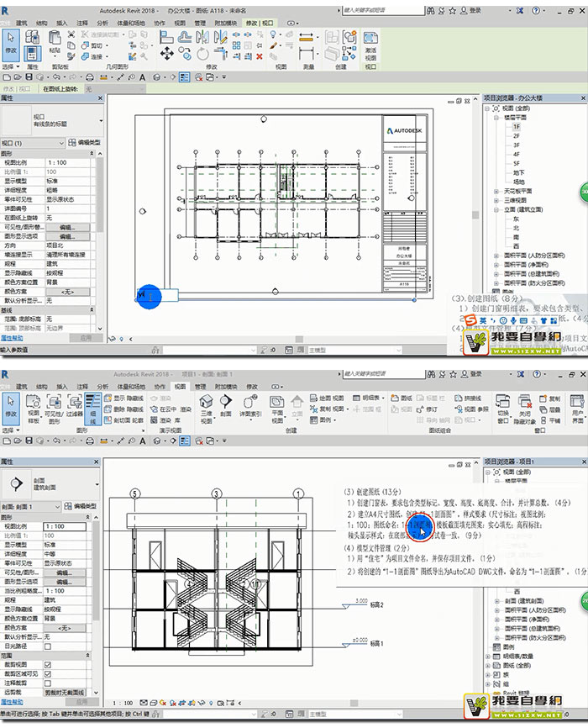Screen dimensions: 588x728
Task: Open the 视图样板 tool in bottom window
Action: (34, 408)
